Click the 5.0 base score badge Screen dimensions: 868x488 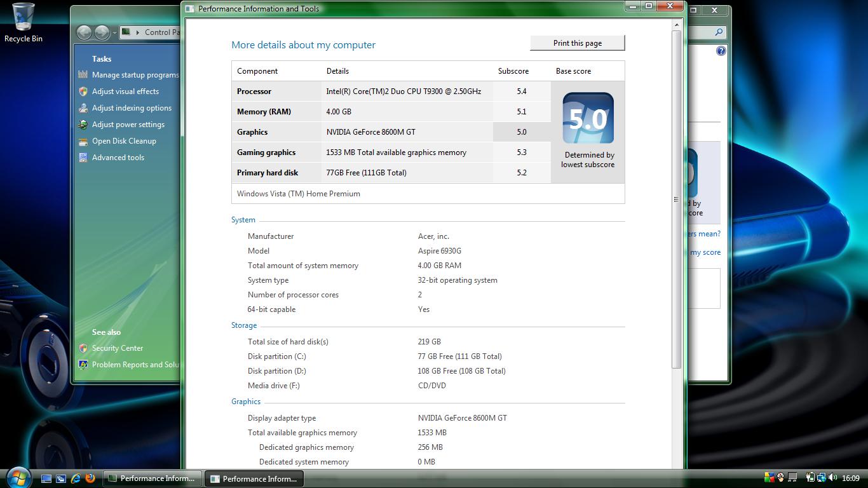pyautogui.click(x=588, y=118)
